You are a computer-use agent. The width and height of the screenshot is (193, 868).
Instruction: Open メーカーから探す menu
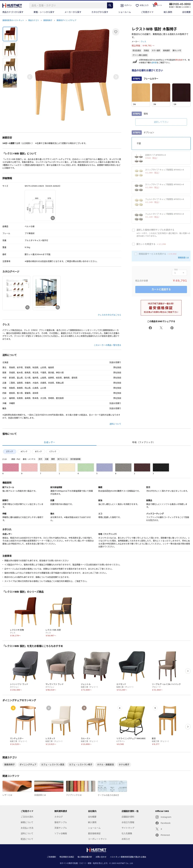tap(73, 12)
